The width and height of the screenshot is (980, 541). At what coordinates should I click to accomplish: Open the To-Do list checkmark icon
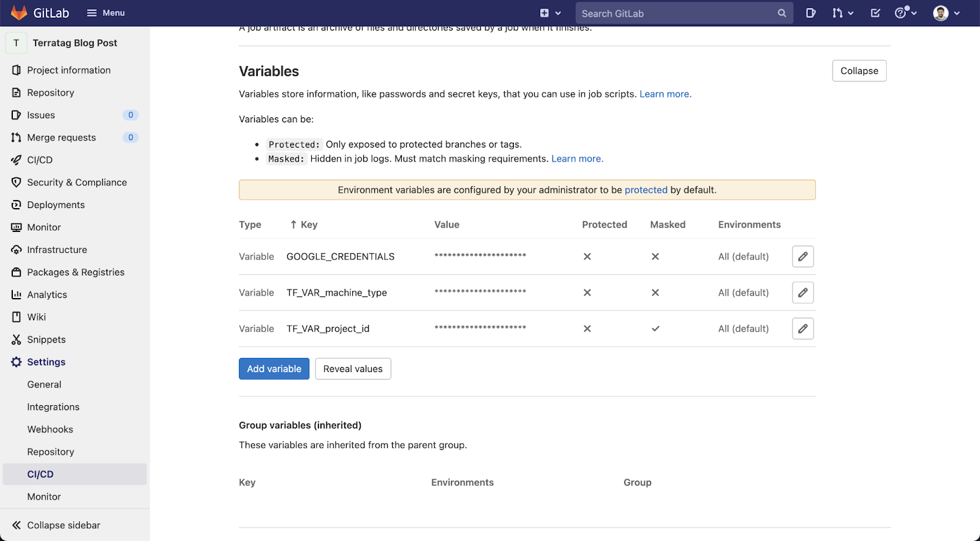[x=875, y=13]
